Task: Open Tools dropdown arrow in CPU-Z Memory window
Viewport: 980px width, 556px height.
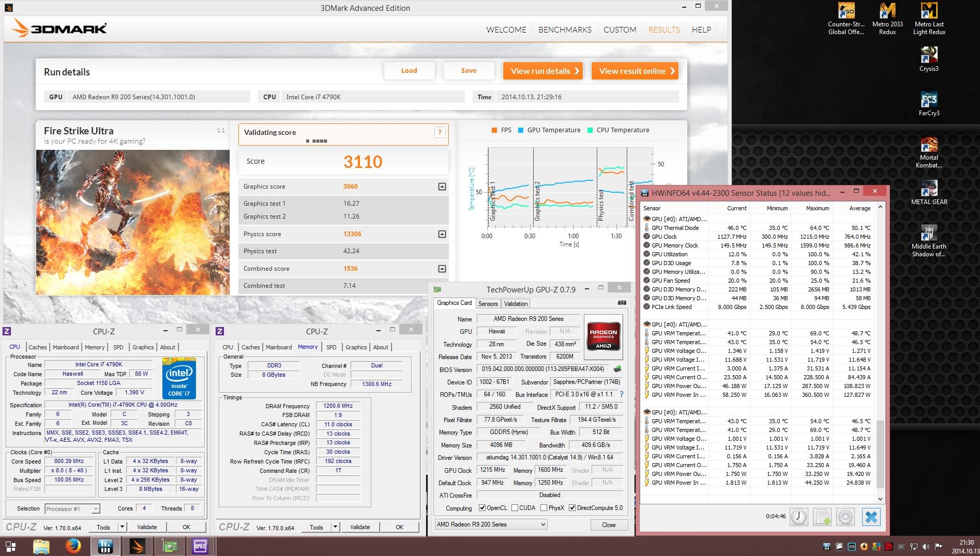Action: coord(335,527)
